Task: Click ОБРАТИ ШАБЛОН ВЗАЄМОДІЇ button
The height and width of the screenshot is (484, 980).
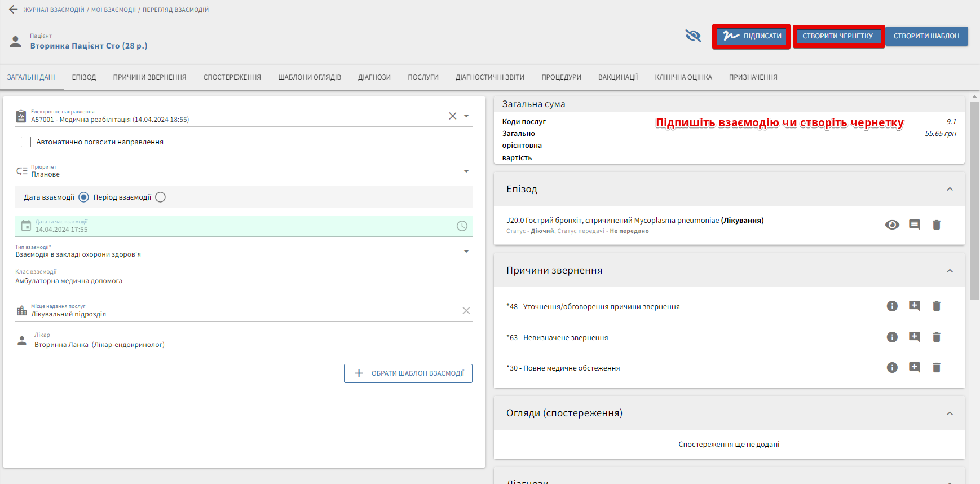Action: (x=408, y=373)
